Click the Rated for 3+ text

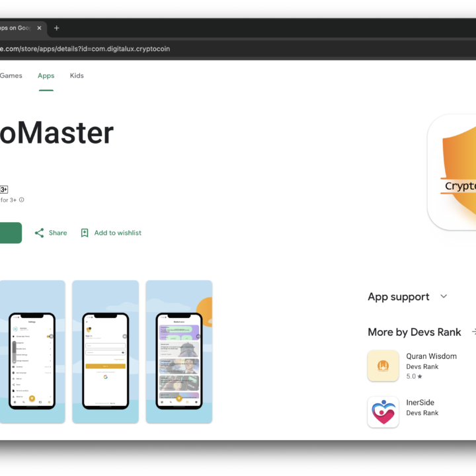click(8, 200)
